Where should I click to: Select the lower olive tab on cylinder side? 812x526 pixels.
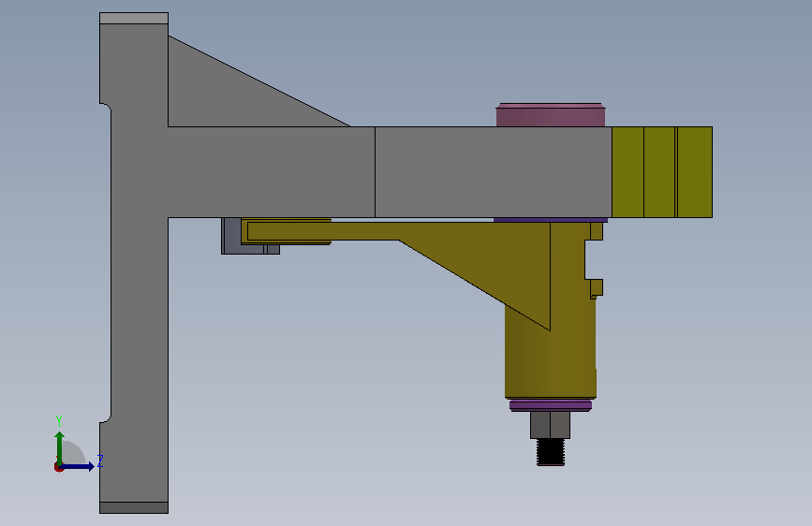tap(597, 288)
